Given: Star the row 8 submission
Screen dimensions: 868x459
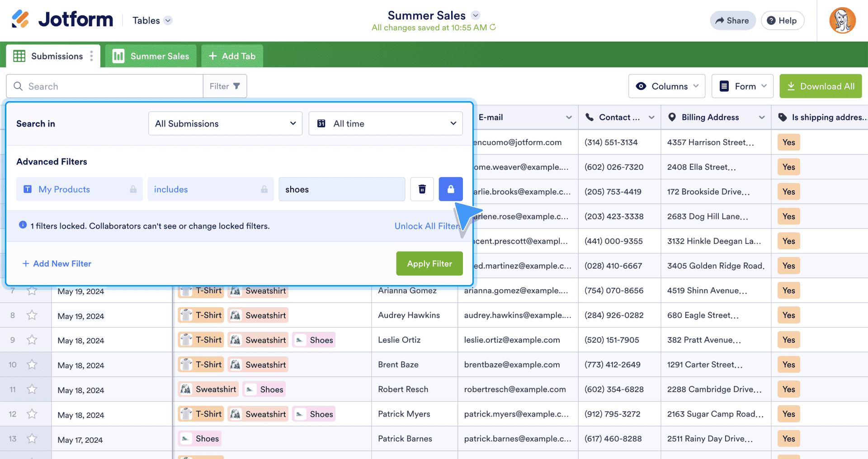Looking at the screenshot, I should (32, 315).
